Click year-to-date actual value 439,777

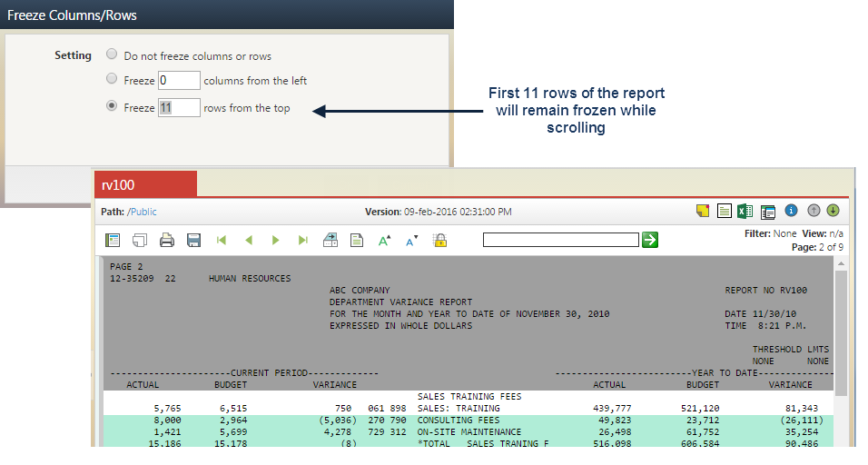(612, 408)
